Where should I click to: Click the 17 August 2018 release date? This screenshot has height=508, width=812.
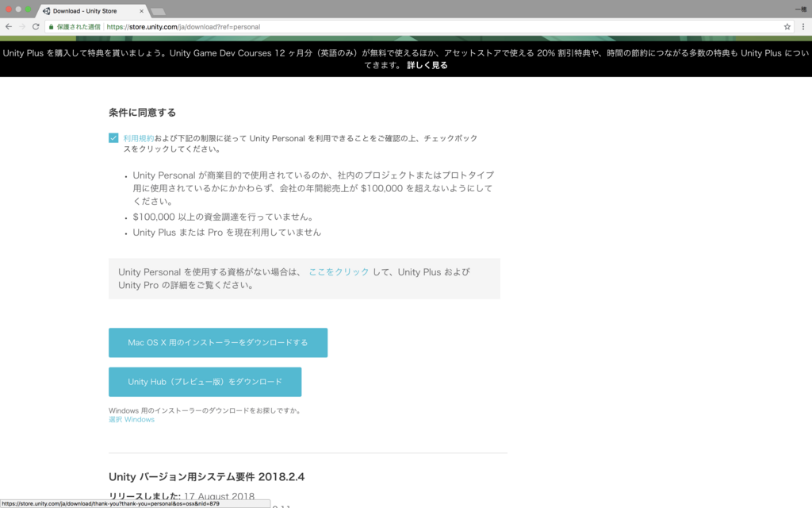point(219,497)
